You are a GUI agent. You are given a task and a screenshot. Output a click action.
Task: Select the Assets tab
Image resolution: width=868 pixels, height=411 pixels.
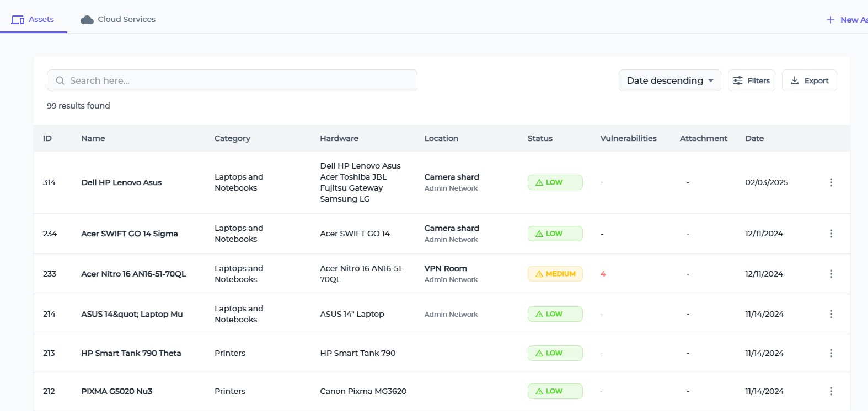[33, 19]
